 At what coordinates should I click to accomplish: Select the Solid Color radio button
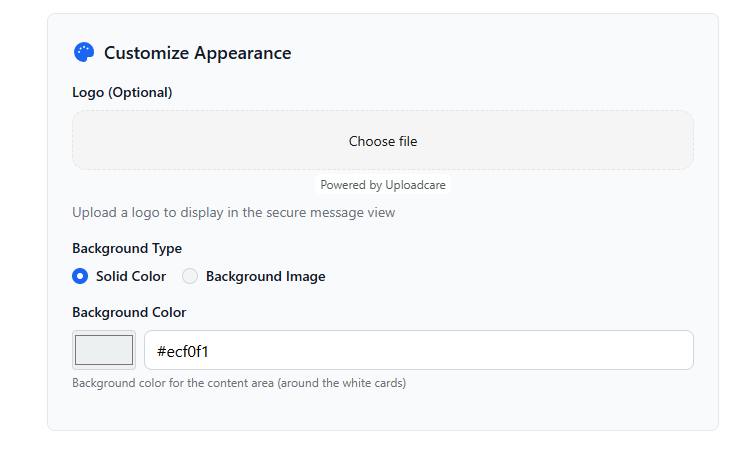tap(80, 276)
